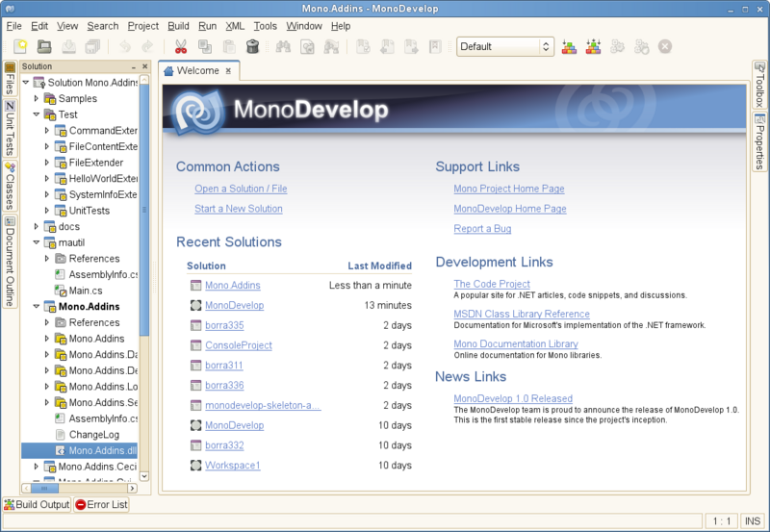The image size is (770, 532).
Task: Open the Error List pad
Action: [x=102, y=504]
